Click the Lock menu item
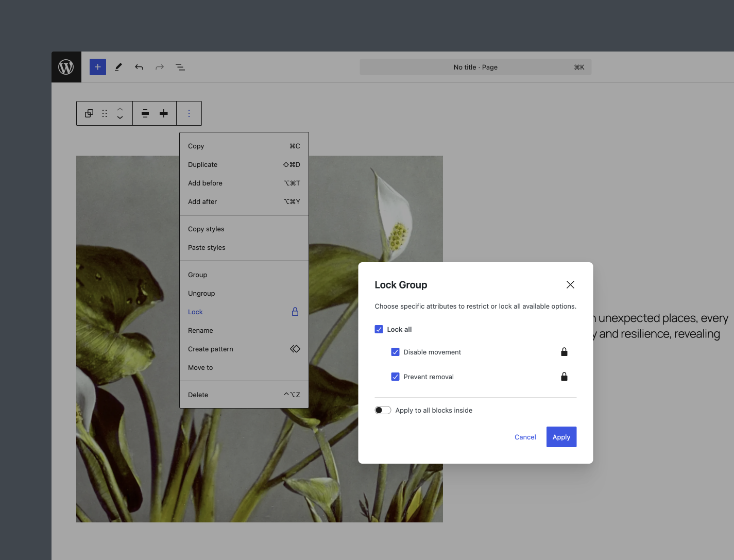The image size is (734, 560). (x=244, y=312)
